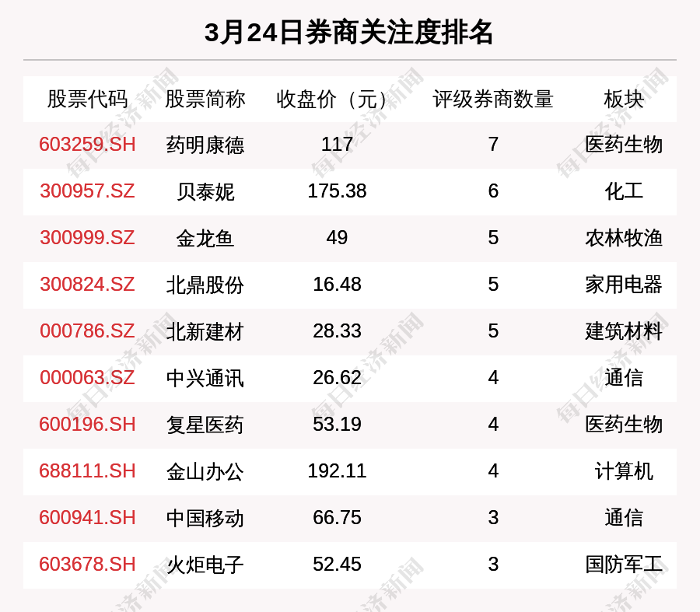Open stock code 300824.SZ
This screenshot has height=612, width=700.
[x=87, y=285]
